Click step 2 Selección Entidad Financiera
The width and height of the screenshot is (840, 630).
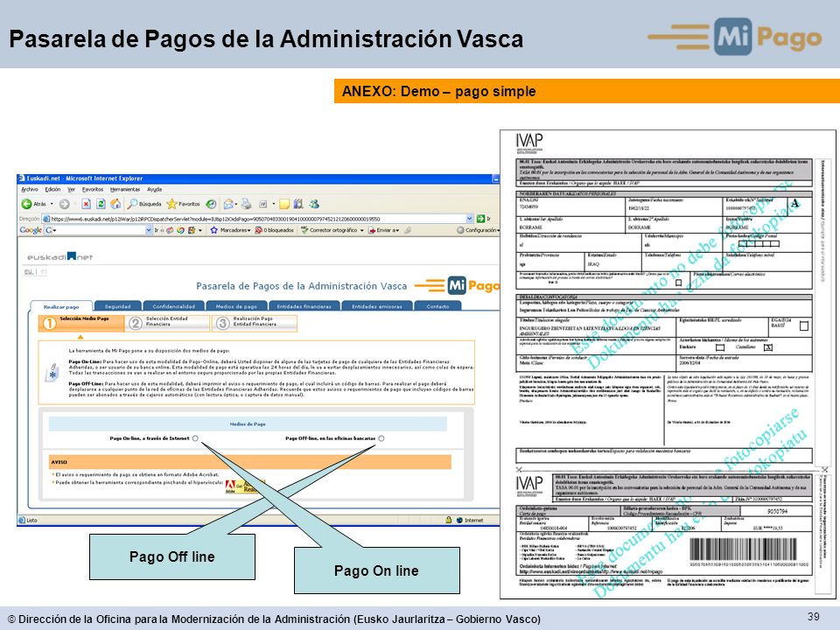(x=168, y=323)
